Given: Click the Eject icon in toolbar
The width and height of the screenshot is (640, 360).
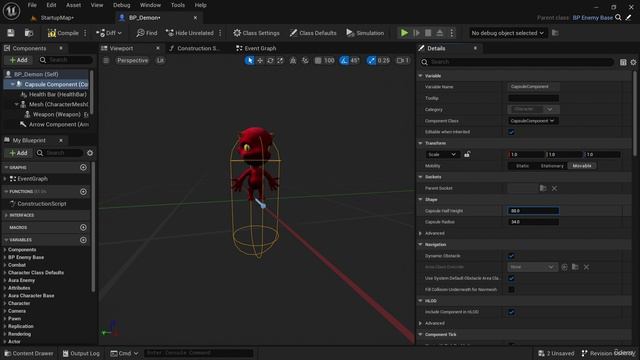Looking at the screenshot, I should (x=440, y=33).
